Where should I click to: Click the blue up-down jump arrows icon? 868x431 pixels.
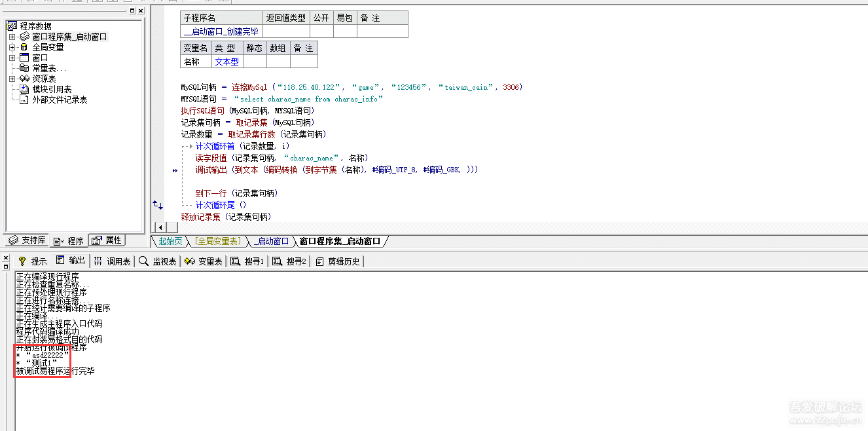click(x=158, y=205)
